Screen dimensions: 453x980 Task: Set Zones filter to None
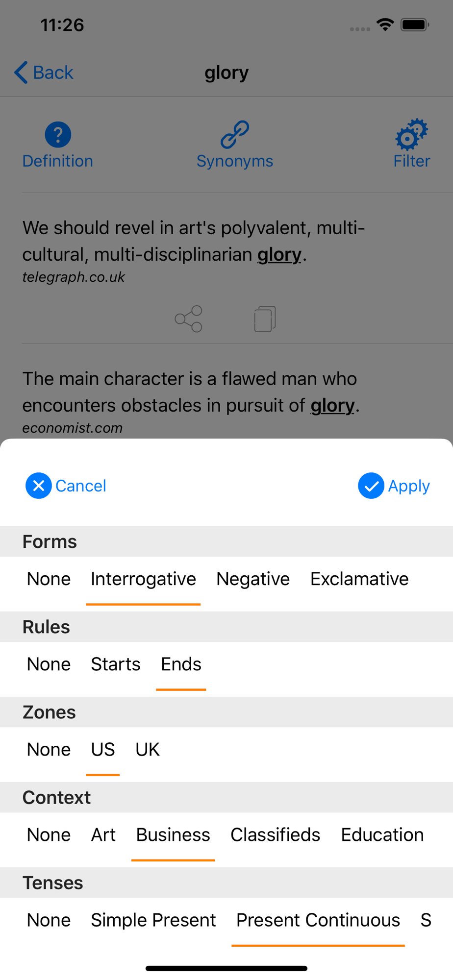click(49, 749)
